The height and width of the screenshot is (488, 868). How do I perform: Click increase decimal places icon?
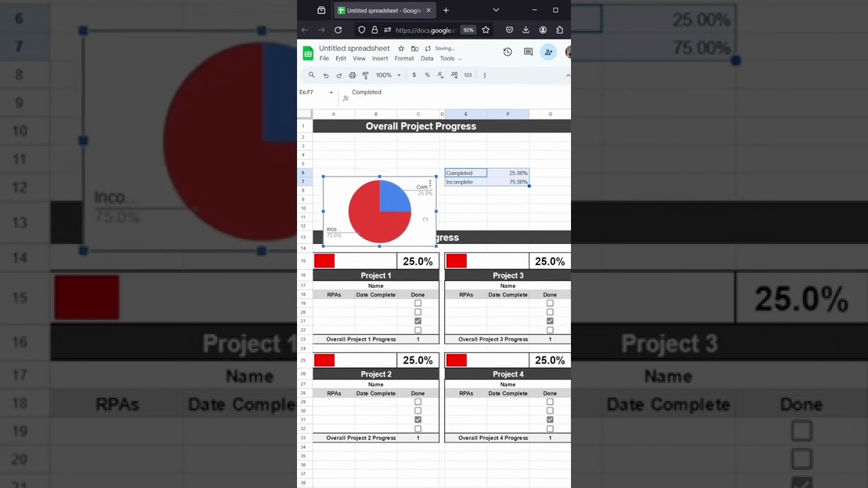(x=454, y=75)
